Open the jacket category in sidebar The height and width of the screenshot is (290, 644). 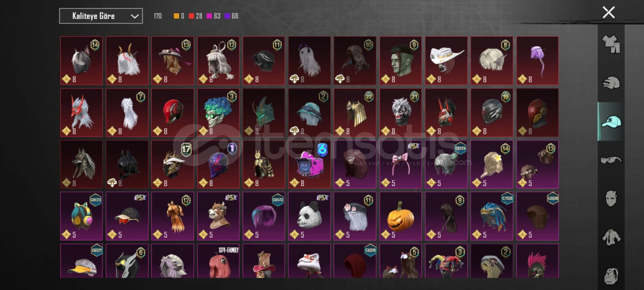(611, 237)
